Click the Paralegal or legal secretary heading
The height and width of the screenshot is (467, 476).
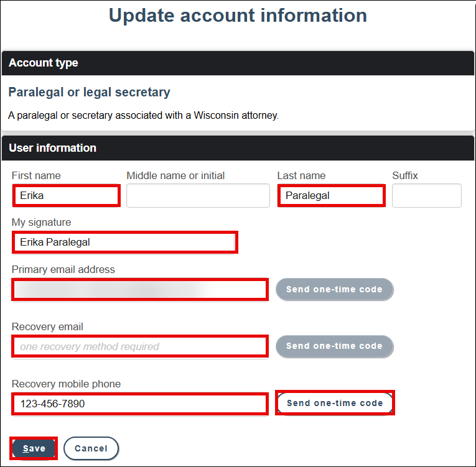tap(89, 93)
